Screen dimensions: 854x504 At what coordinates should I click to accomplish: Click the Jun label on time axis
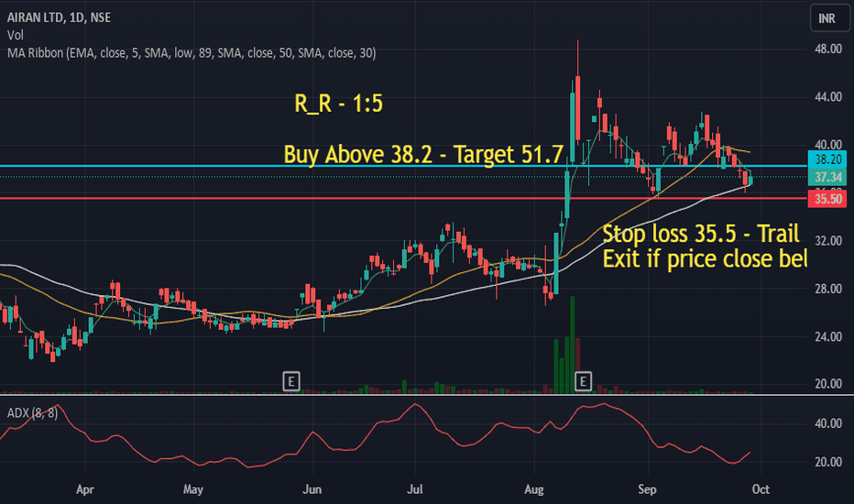pos(312,489)
